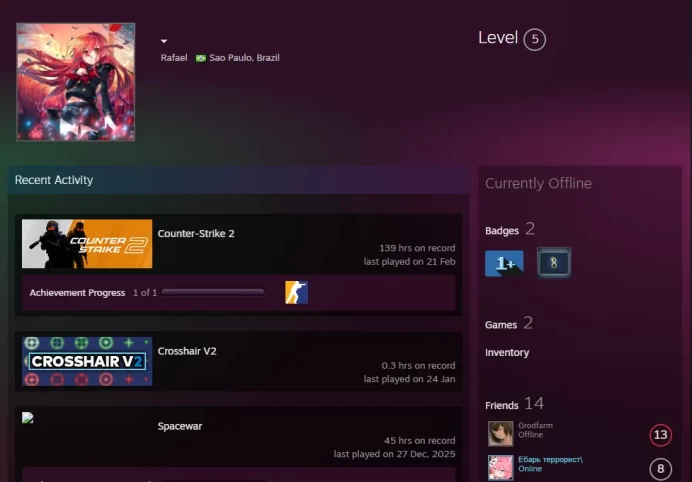The width and height of the screenshot is (692, 482).
Task: Click last played on 27 Dec, 2025 text
Action: 395,454
